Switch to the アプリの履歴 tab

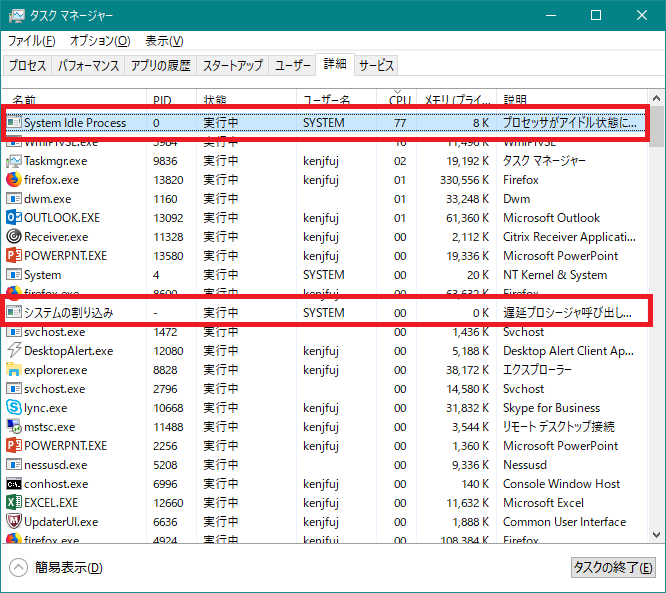(x=161, y=65)
